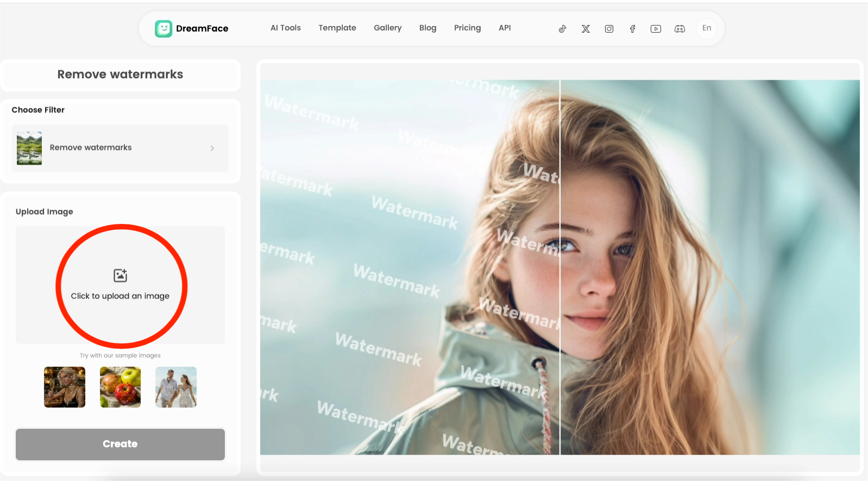The image size is (868, 481).
Task: Select the woman with drink sample image
Action: (x=65, y=387)
